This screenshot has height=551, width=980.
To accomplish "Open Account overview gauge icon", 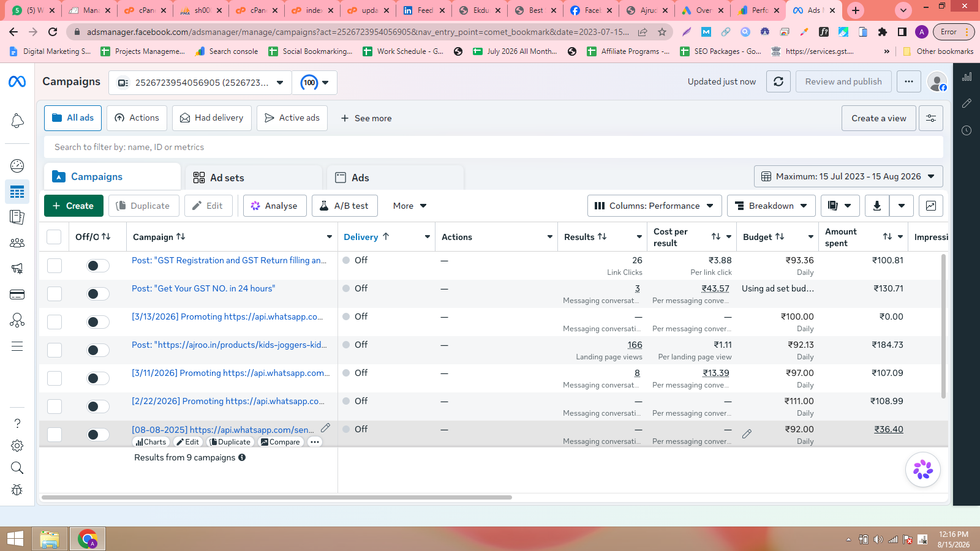I will [x=17, y=166].
